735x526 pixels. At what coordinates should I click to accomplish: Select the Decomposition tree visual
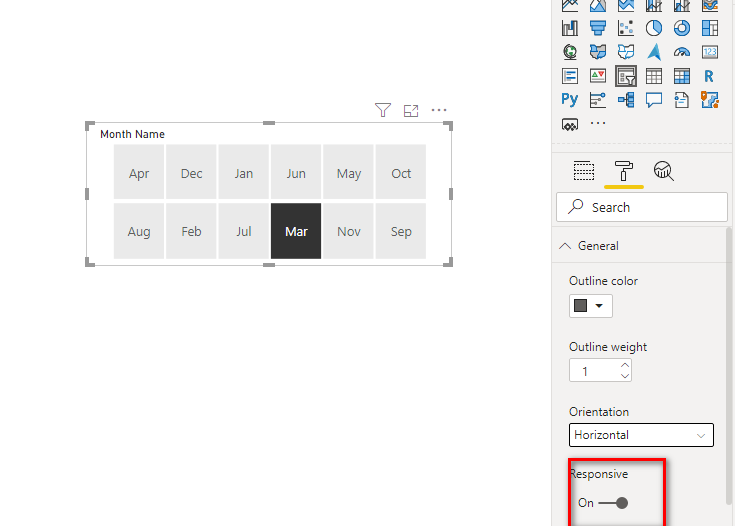(x=626, y=99)
